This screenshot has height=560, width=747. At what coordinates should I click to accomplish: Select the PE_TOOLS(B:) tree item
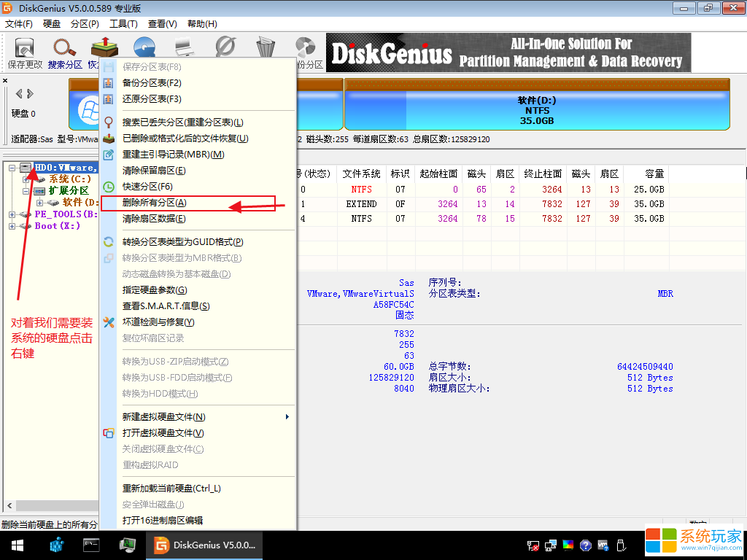(x=66, y=214)
